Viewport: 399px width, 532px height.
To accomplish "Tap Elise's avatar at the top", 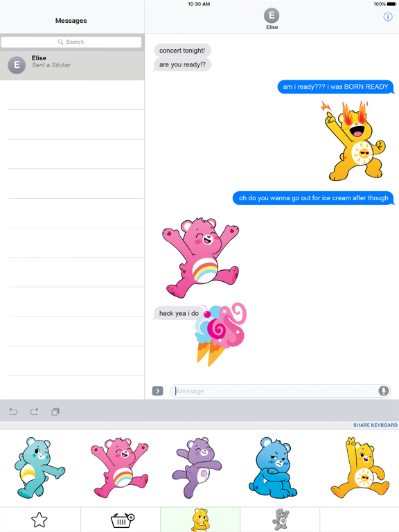I will click(x=272, y=16).
